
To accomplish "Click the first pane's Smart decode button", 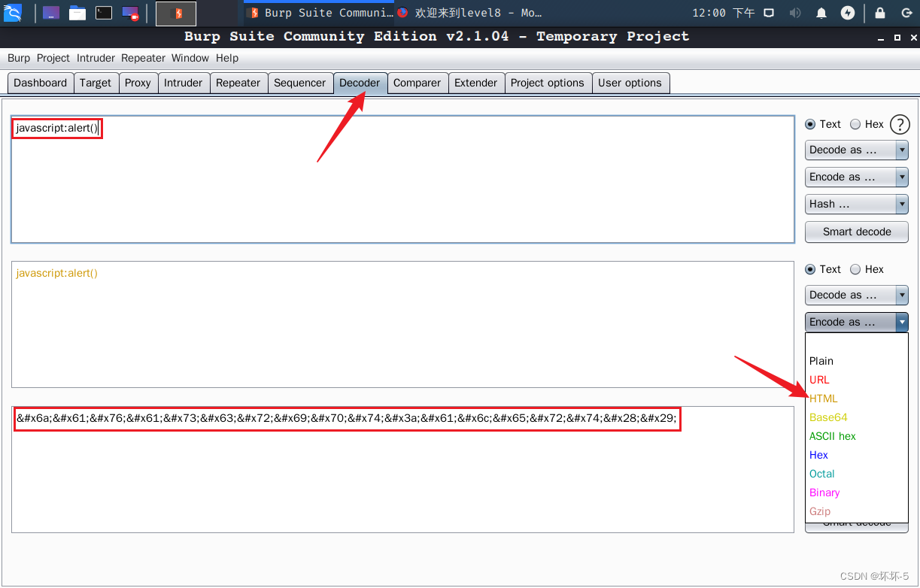I will tap(856, 232).
